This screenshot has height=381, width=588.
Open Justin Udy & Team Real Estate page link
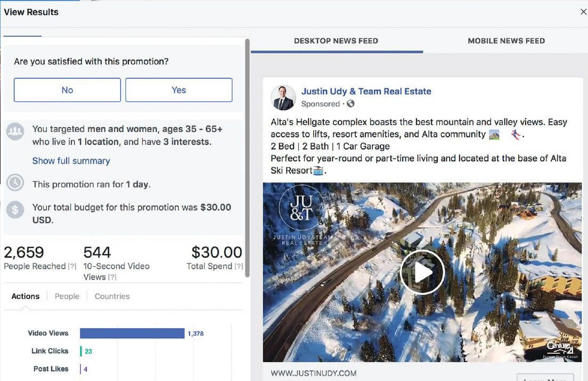click(x=366, y=92)
